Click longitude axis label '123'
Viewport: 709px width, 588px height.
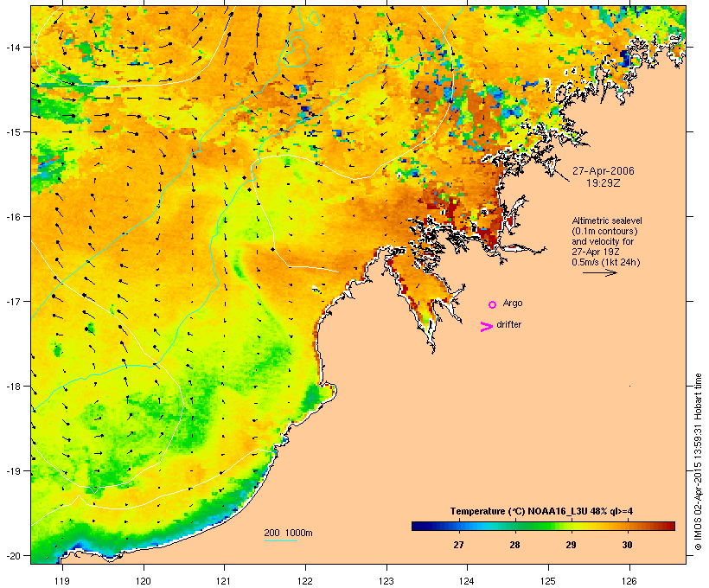386,581
